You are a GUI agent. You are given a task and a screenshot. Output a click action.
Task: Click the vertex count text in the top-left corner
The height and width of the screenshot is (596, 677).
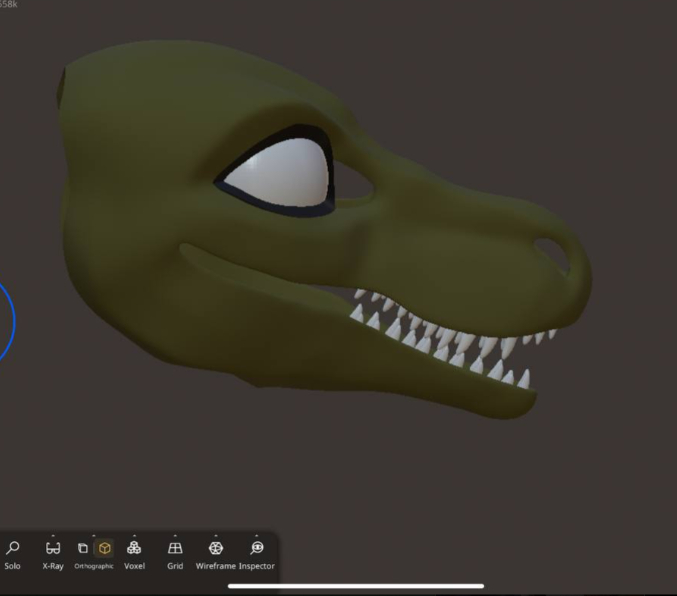point(9,5)
